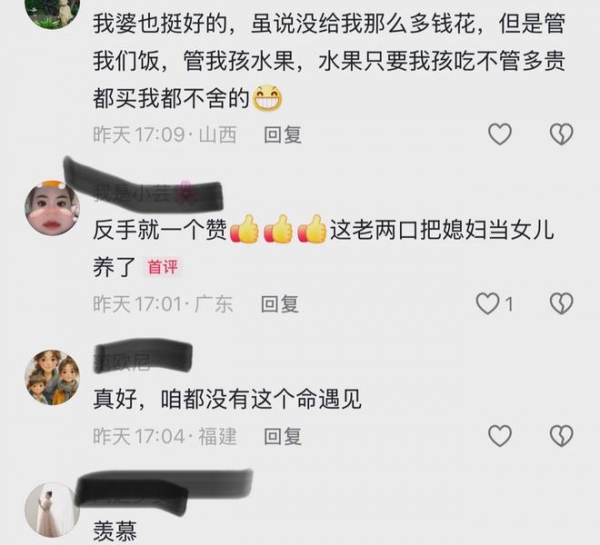
Task: Open the profile of the pig-filter face avatar
Action: (52, 209)
